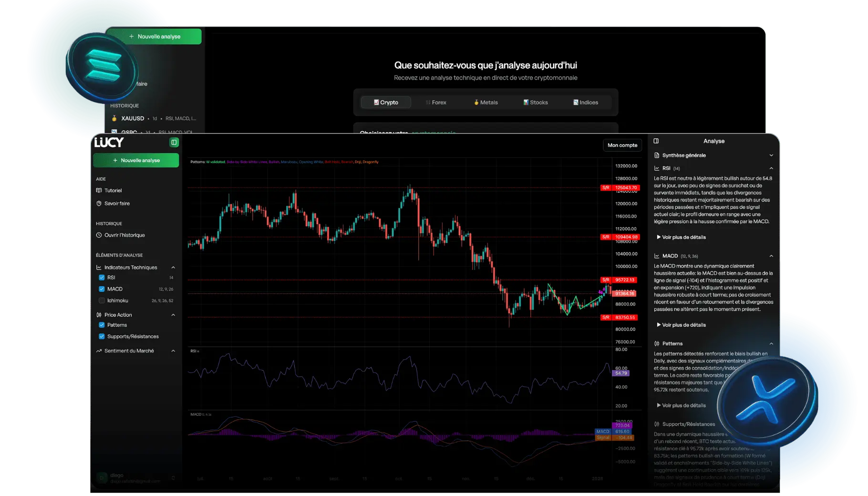Click the plus icon in front Nouvelle analyse button
Screen dimensions: 868x496
[x=115, y=161]
